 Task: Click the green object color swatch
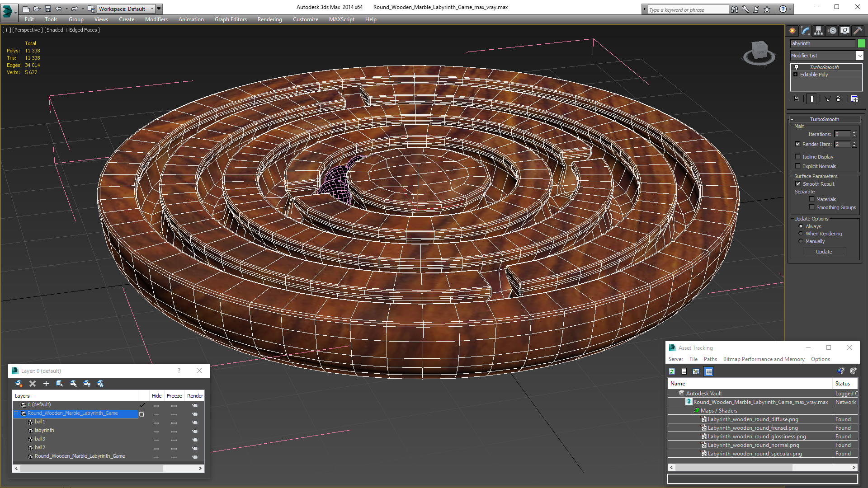(861, 43)
